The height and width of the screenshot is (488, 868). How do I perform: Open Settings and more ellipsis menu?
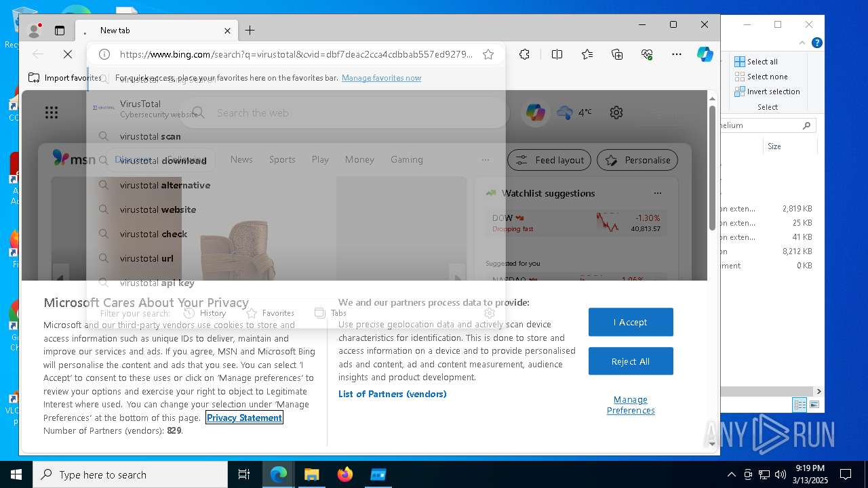[677, 54]
